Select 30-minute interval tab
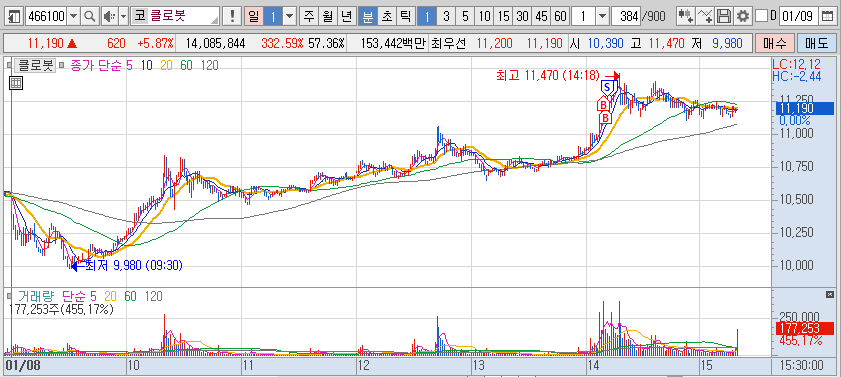The height and width of the screenshot is (377, 841). pos(522,16)
